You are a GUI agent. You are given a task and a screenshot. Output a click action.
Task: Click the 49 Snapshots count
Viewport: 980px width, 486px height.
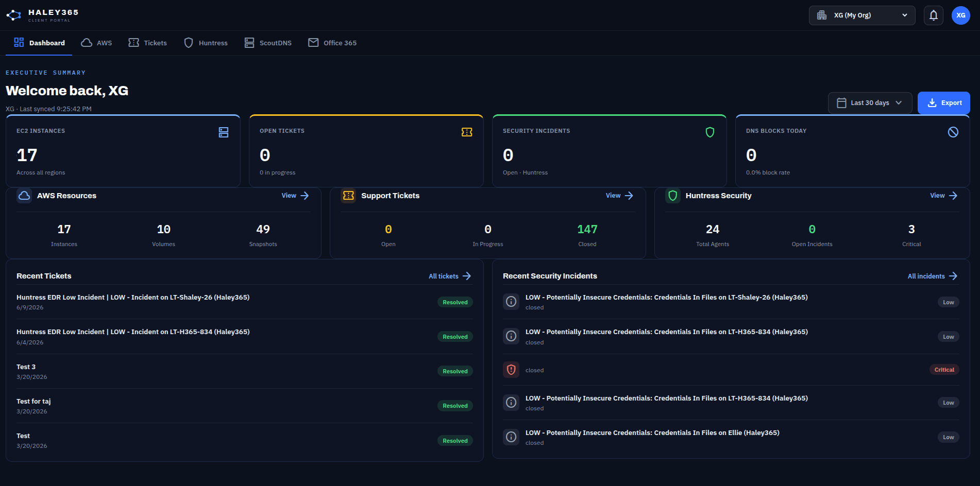click(x=263, y=230)
